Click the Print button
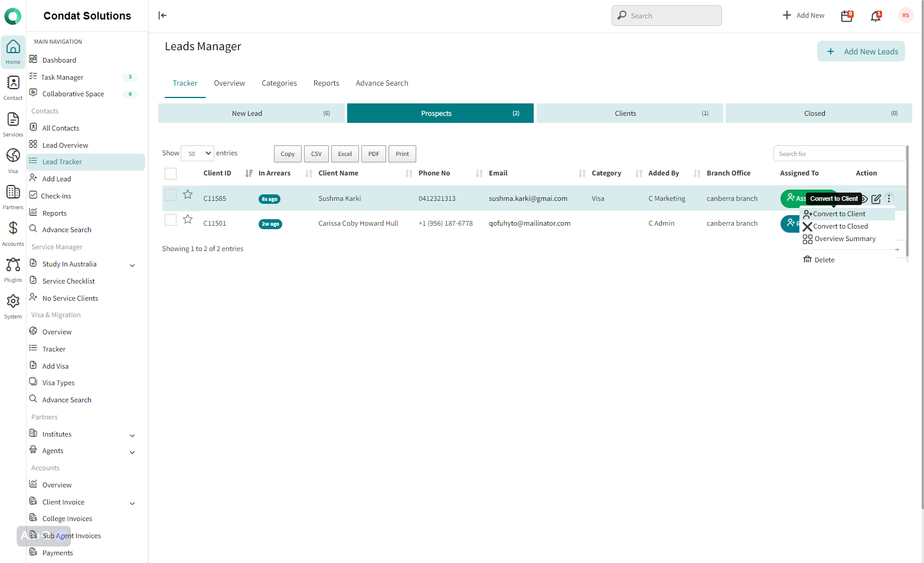The height and width of the screenshot is (563, 924). [402, 154]
